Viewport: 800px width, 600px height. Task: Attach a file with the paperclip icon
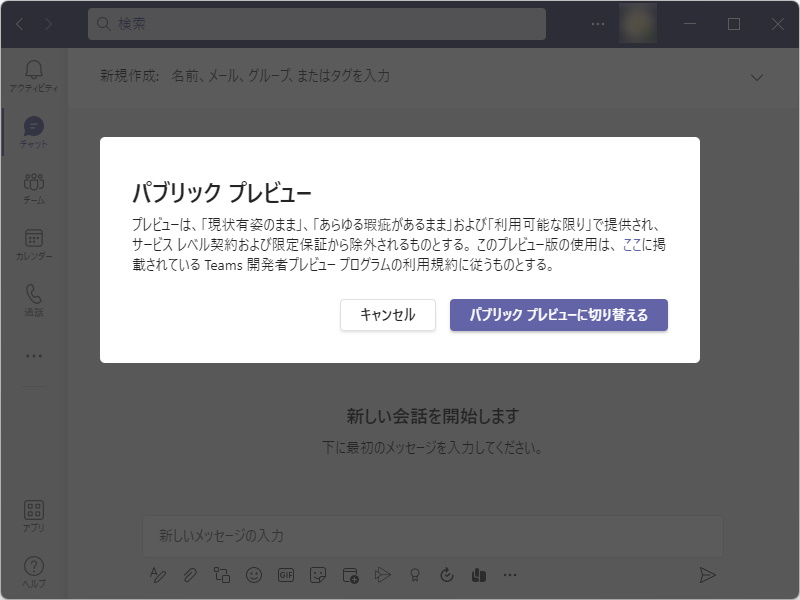[189, 575]
